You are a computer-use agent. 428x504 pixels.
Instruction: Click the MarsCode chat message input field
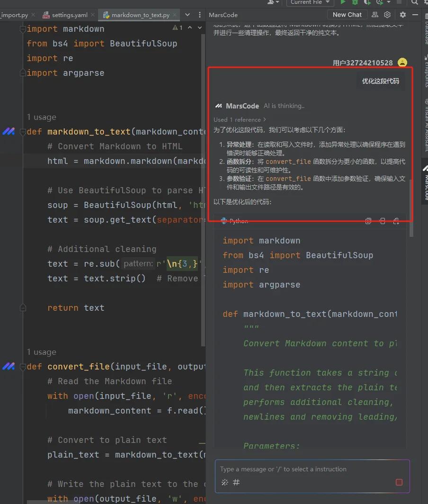pyautogui.click(x=312, y=476)
